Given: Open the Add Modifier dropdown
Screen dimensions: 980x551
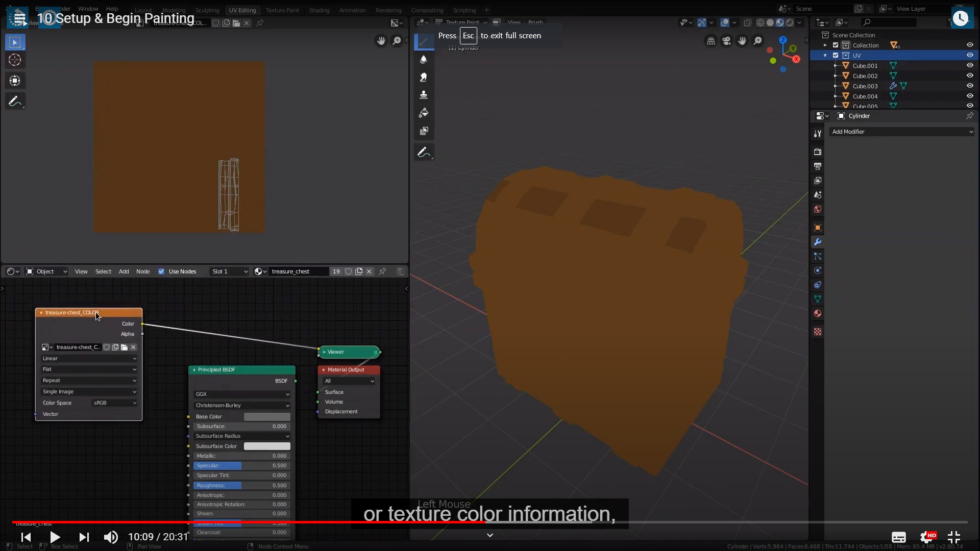Looking at the screenshot, I should [x=902, y=132].
